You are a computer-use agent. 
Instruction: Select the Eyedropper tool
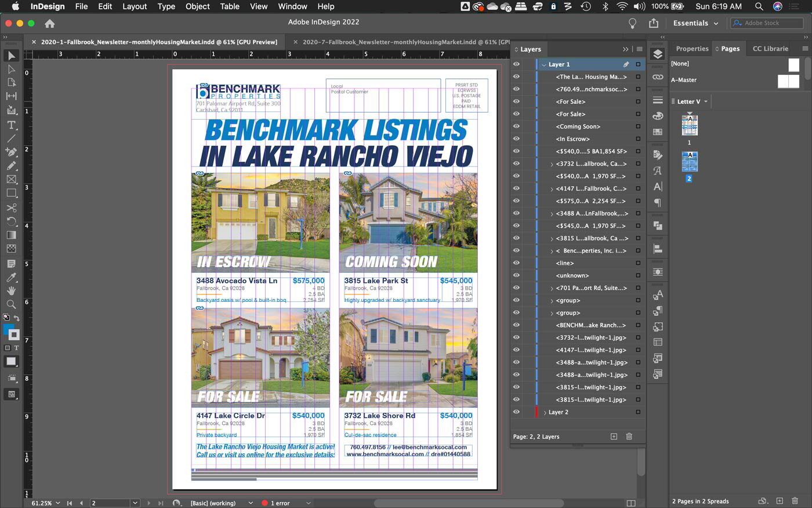point(11,277)
